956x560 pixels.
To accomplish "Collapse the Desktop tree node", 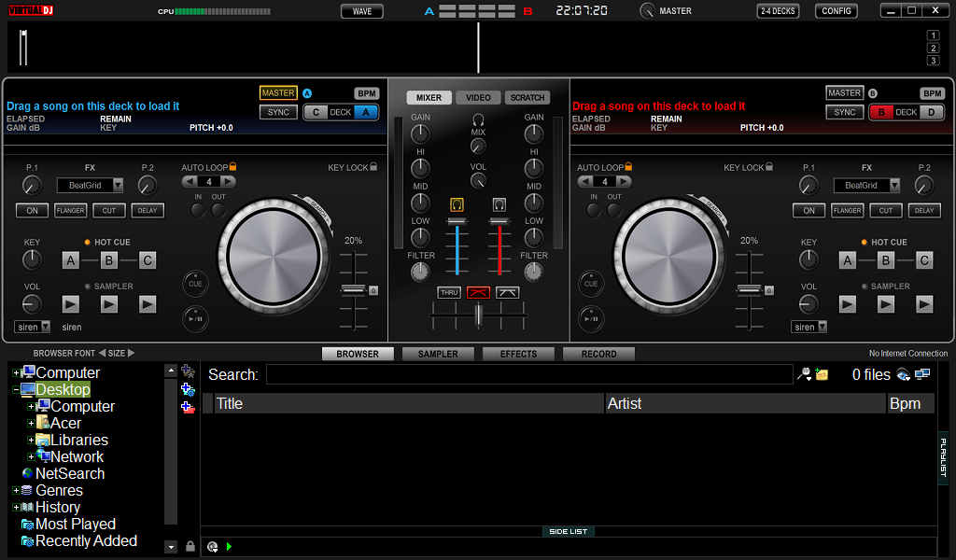I will click(x=16, y=389).
